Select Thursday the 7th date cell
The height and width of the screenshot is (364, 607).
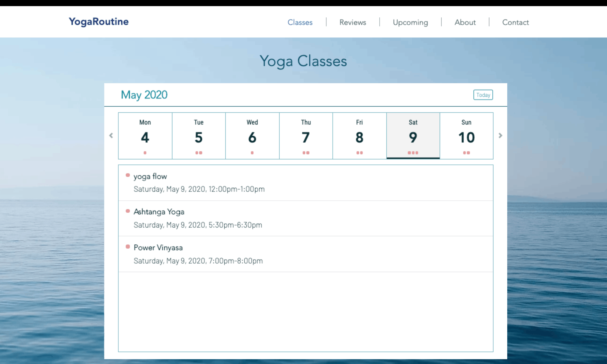[x=306, y=136]
